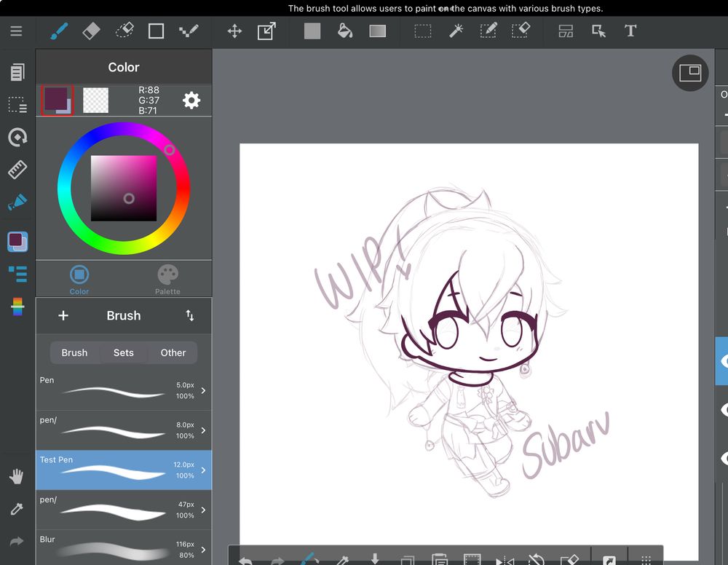Open the ruler icon in left sidebar

pos(17,170)
